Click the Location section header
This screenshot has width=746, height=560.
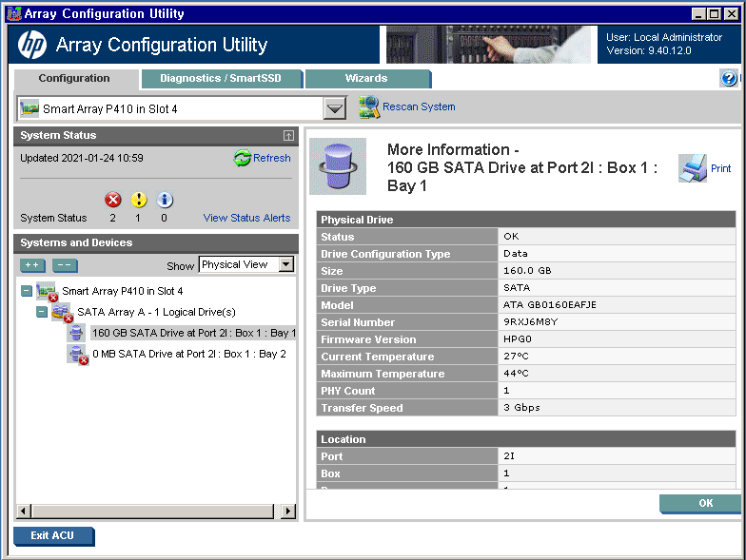526,439
